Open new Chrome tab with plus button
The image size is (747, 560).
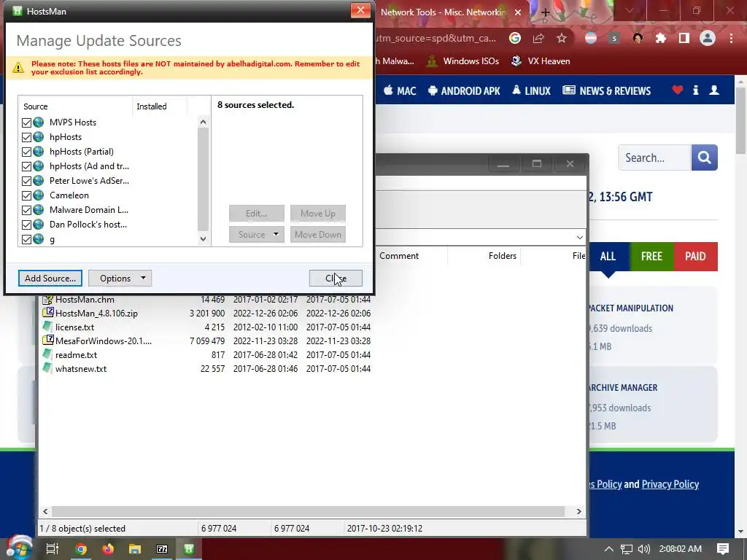click(x=545, y=12)
